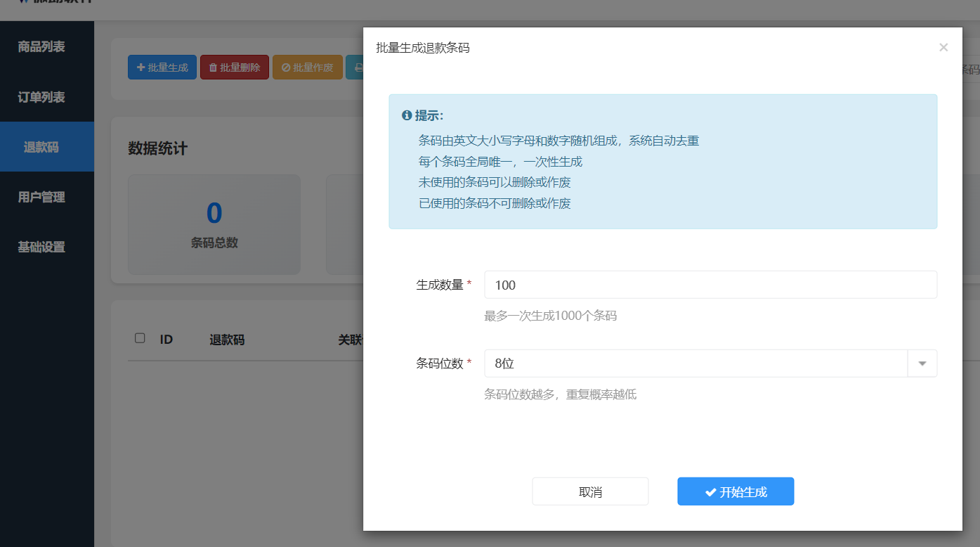Open the 8位 barcode length select box
980x547 pixels.
coord(695,363)
